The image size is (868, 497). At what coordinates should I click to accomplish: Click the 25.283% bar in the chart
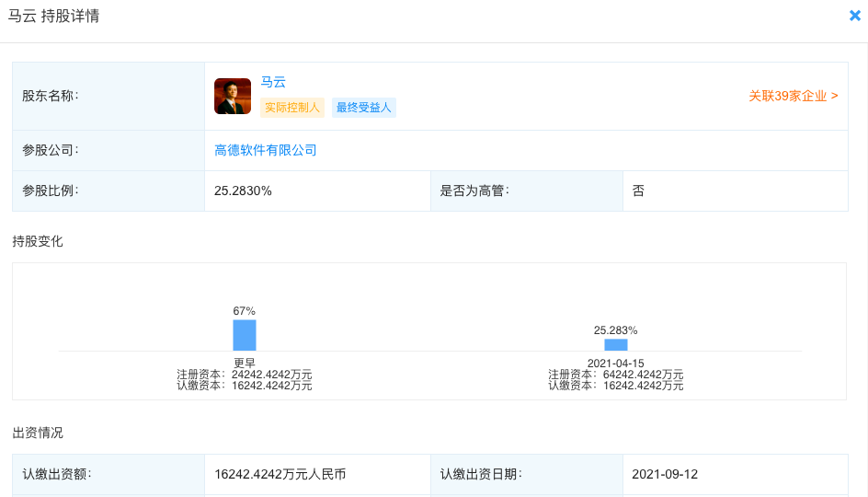615,344
